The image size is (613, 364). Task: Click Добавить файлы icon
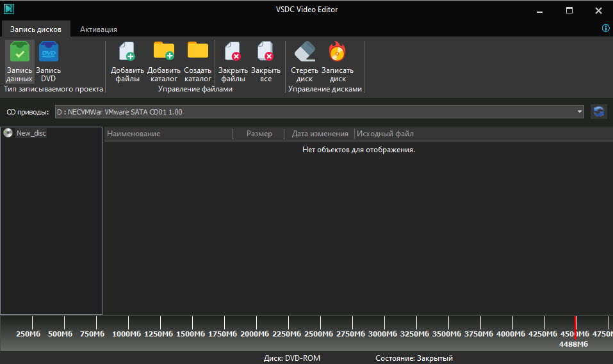(x=127, y=52)
